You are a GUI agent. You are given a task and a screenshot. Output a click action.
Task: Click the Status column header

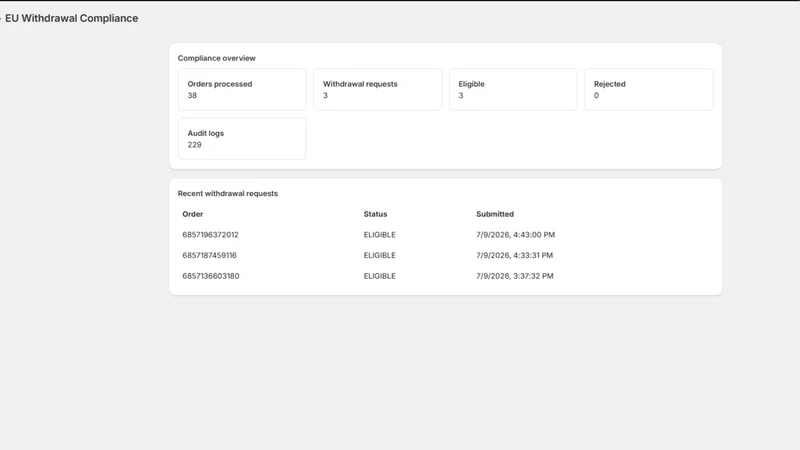[376, 214]
